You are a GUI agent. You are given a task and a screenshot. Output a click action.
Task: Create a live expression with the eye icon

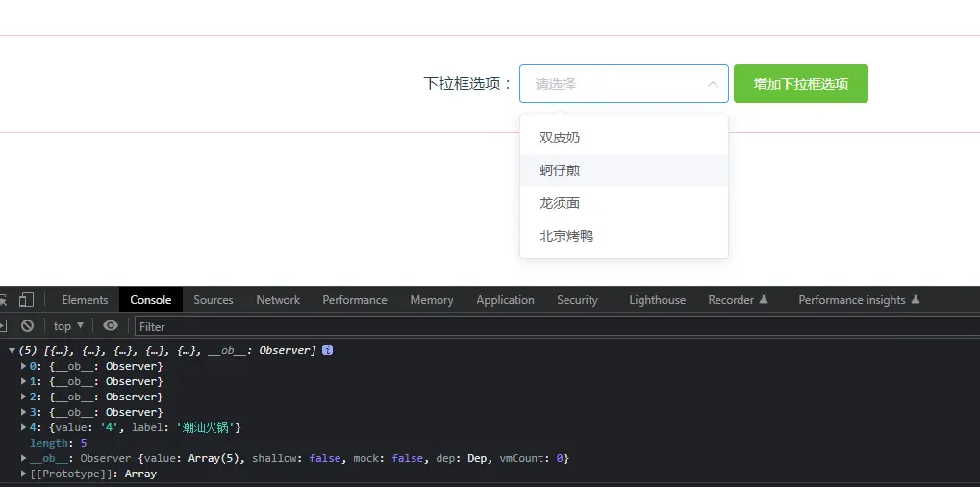pyautogui.click(x=111, y=325)
